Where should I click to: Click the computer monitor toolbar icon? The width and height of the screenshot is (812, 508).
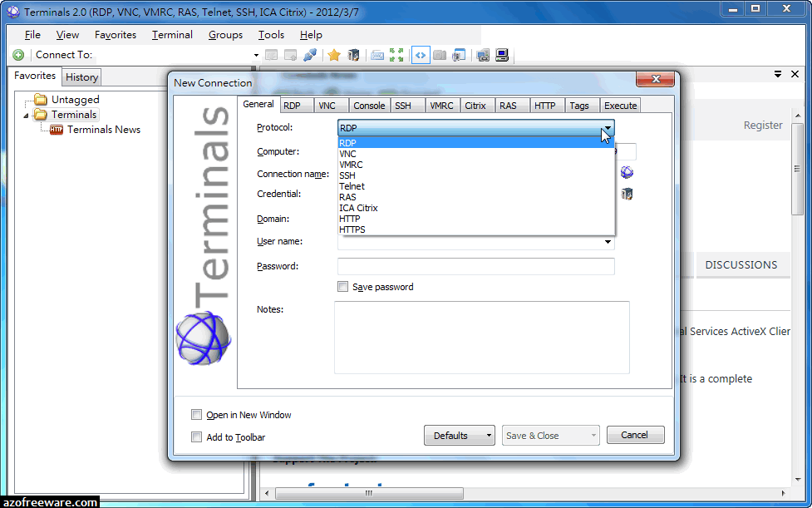(x=502, y=55)
